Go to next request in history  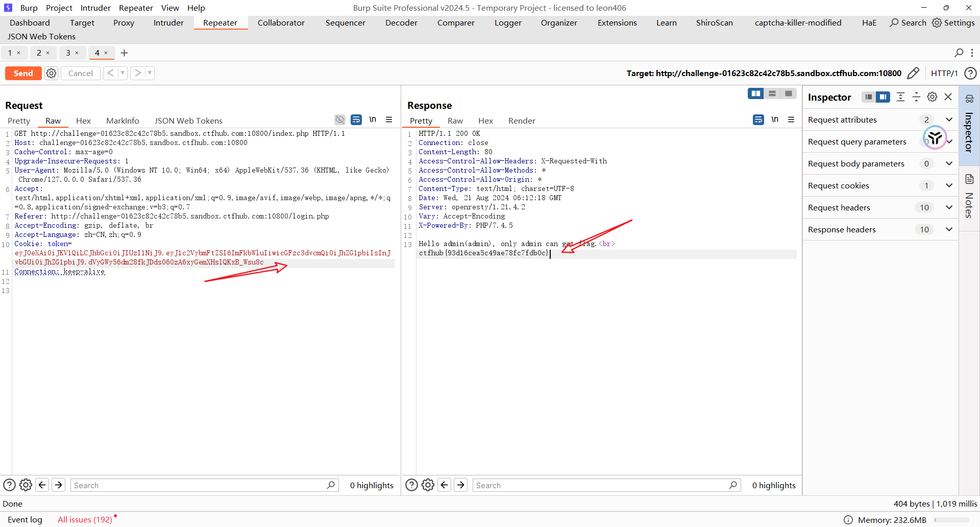click(x=138, y=73)
